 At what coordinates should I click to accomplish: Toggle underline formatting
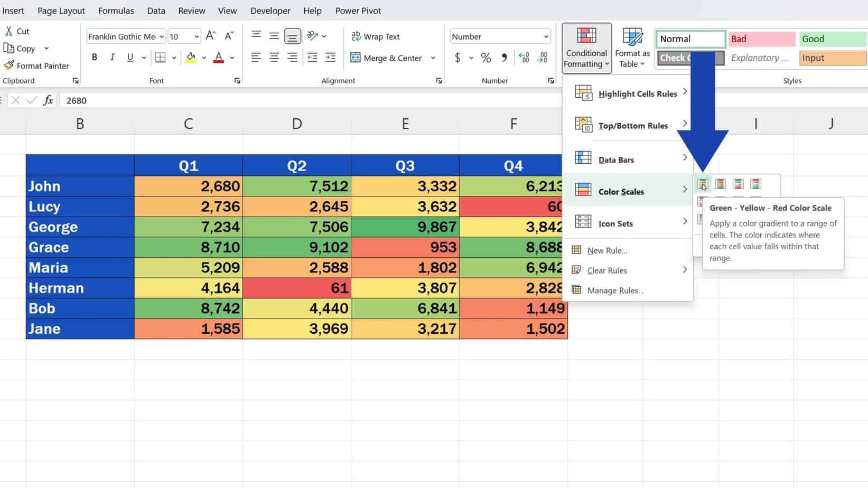point(129,57)
